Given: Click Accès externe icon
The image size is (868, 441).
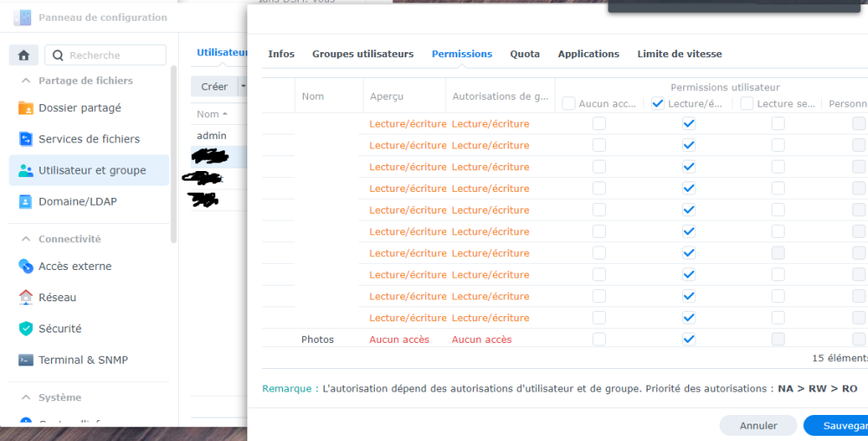Looking at the screenshot, I should [x=25, y=267].
